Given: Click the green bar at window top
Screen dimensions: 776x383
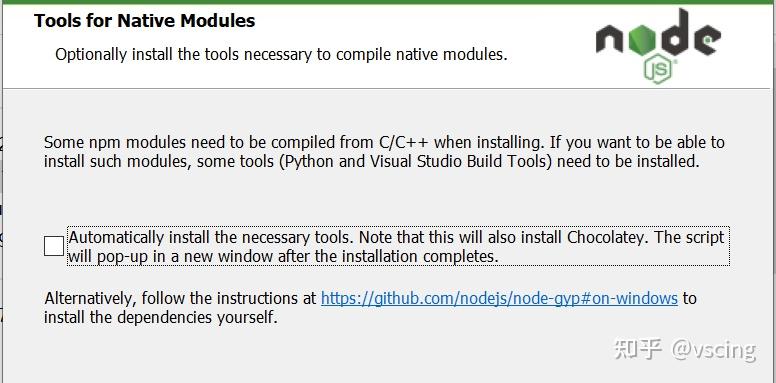Looking at the screenshot, I should 388,2.
